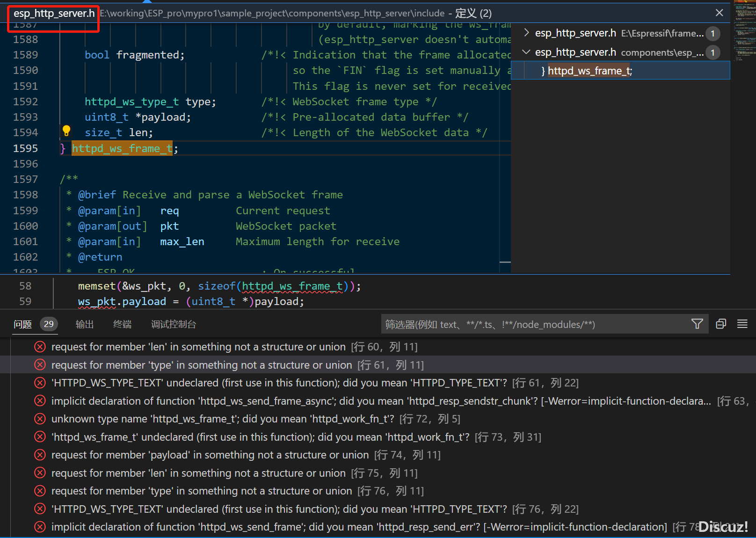The image size is (756, 538).
Task: Expand the Espressif frameworks esp_http_server.h reference
Action: [x=526, y=33]
